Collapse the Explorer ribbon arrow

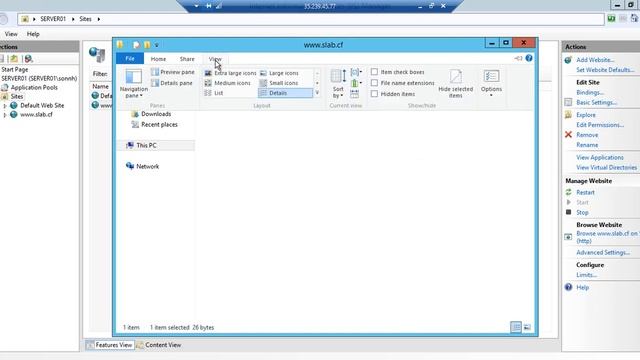[518, 58]
